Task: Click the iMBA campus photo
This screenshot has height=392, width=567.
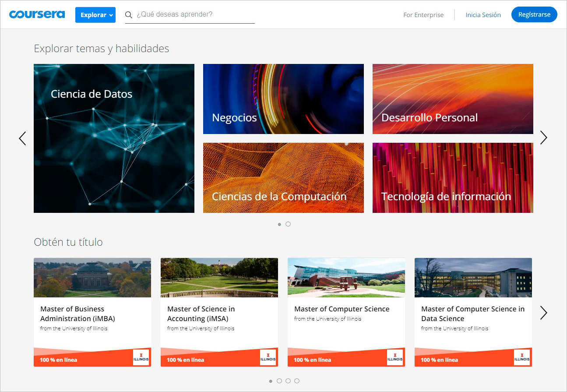Action: 92,278
